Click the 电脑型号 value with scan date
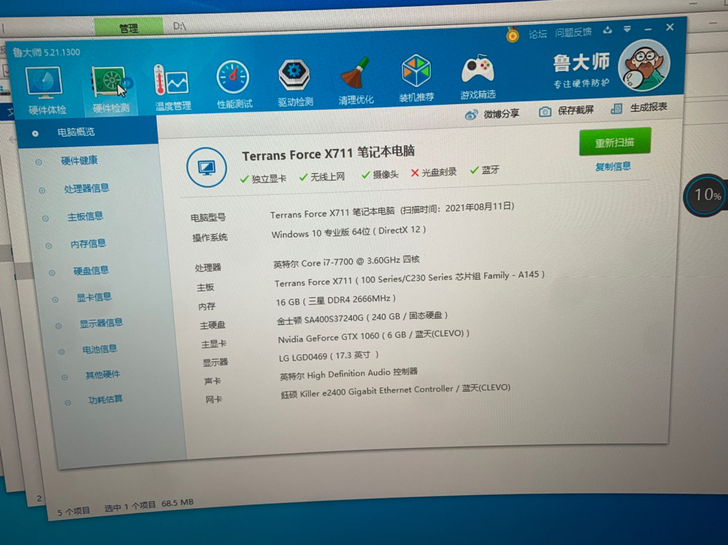This screenshot has width=728, height=545. [x=392, y=210]
